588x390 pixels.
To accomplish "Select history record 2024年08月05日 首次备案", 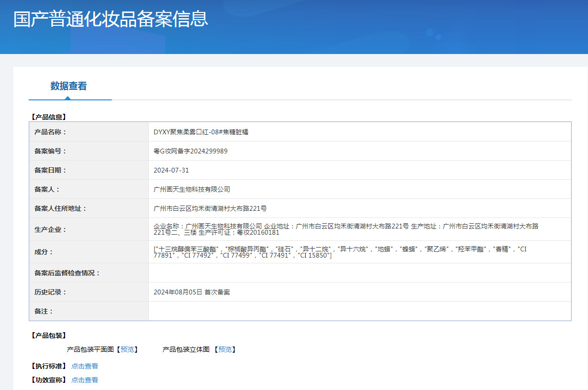I will tap(192, 292).
